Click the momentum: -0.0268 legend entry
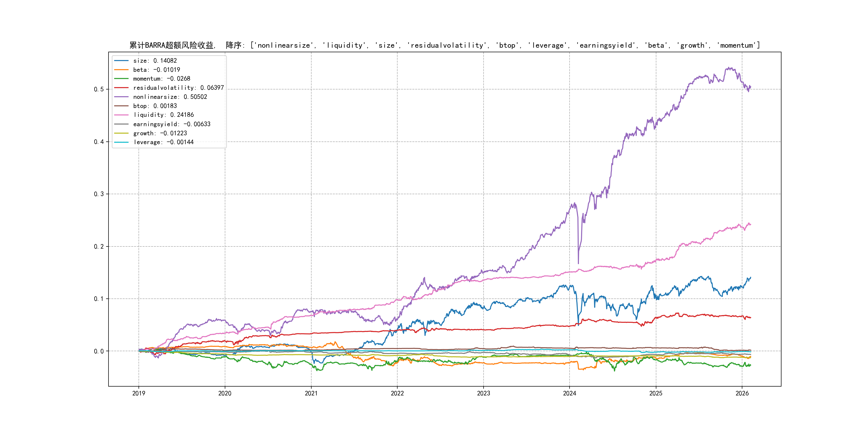 pos(161,78)
